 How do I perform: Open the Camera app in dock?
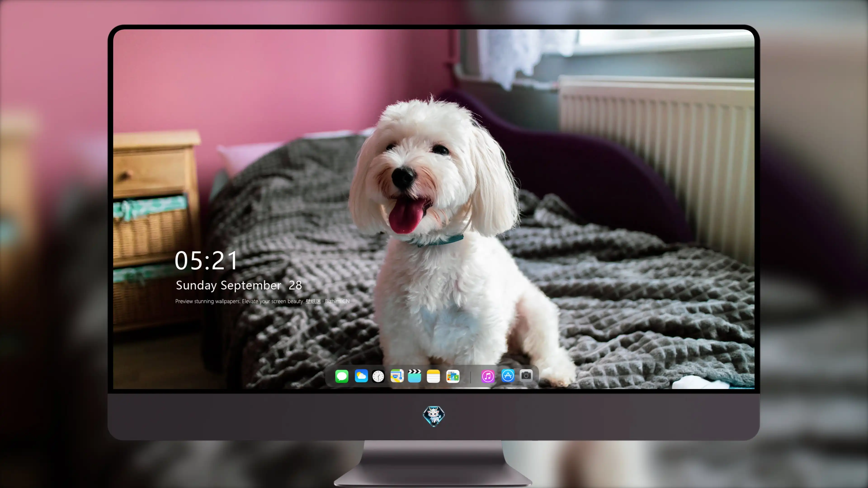click(x=526, y=375)
